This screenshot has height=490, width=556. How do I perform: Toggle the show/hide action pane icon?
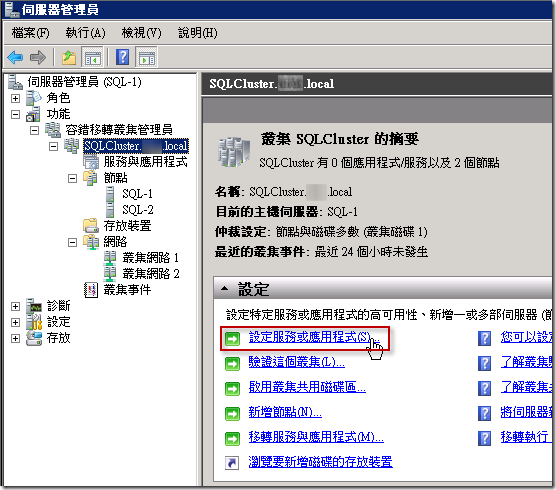tap(146, 57)
